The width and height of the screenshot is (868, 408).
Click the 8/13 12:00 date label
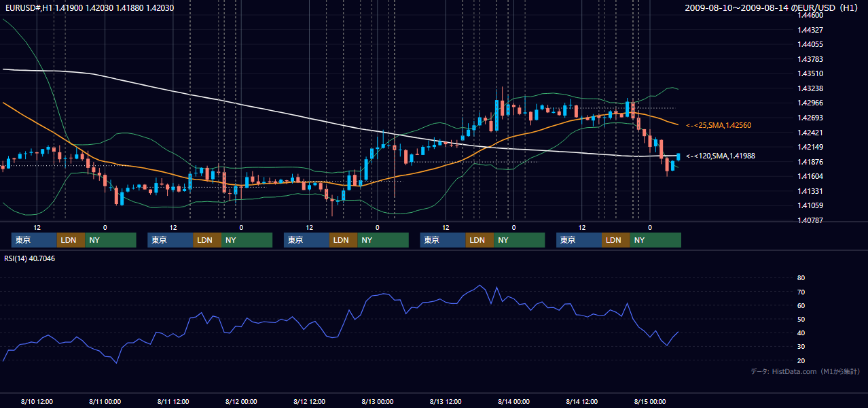click(446, 401)
